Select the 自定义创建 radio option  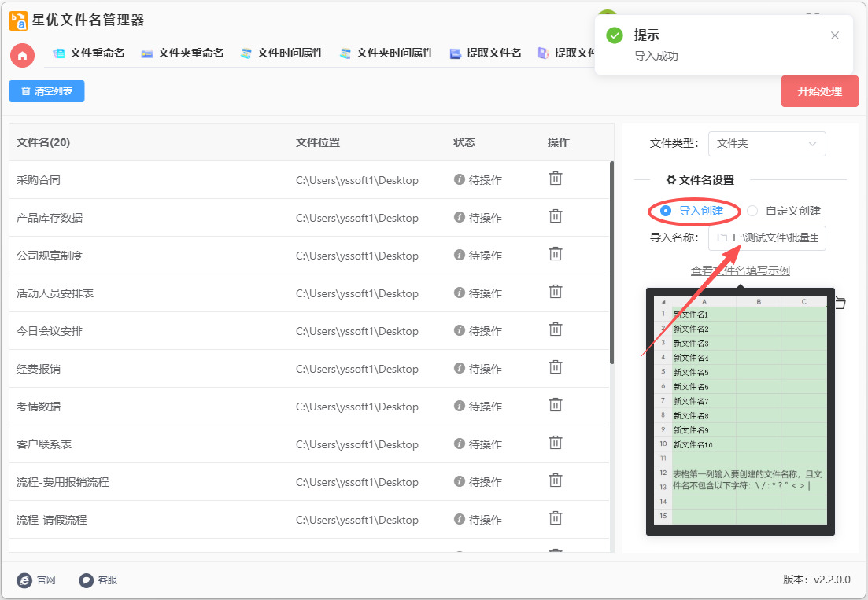tap(783, 211)
